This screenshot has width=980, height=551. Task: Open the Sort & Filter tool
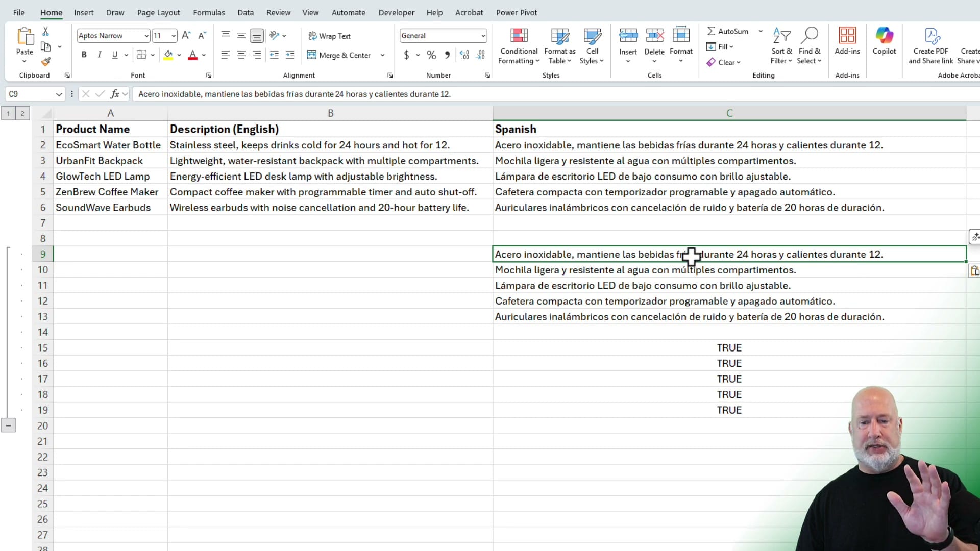point(782,46)
